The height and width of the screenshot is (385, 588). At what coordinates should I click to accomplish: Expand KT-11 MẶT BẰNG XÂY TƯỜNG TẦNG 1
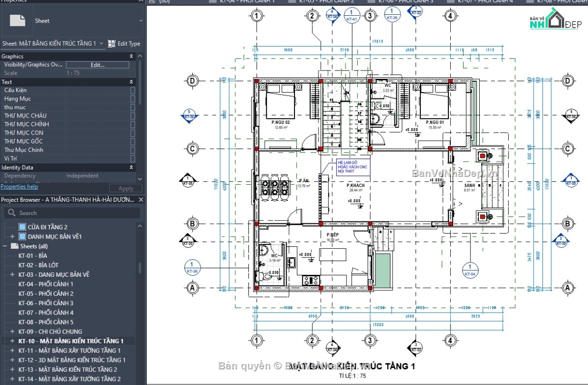click(12, 351)
